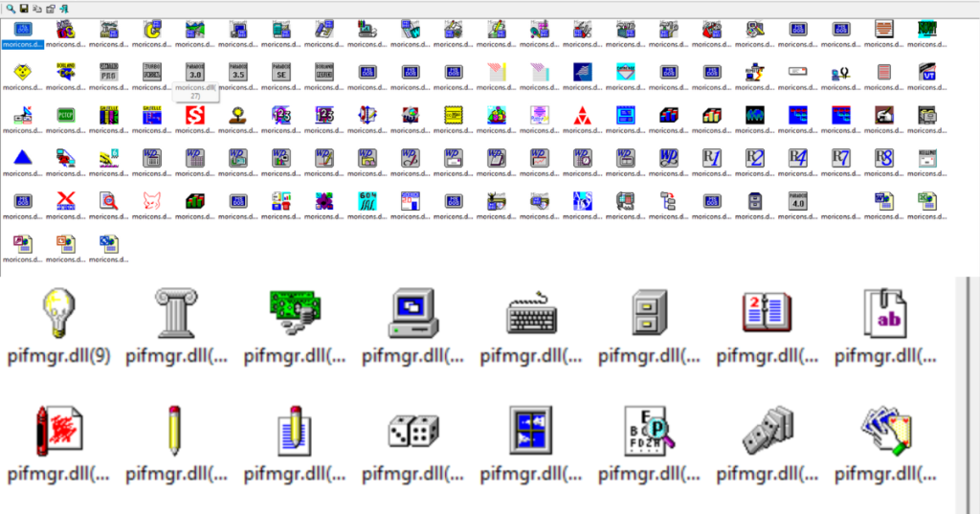Viewport: 980px width, 514px height.
Task: Select the pifmgr.dll light bulb icon
Action: tap(58, 313)
